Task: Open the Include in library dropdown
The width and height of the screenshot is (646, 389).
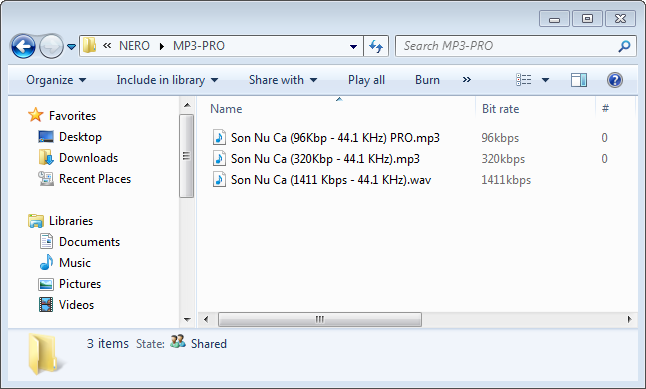Action: tap(167, 80)
